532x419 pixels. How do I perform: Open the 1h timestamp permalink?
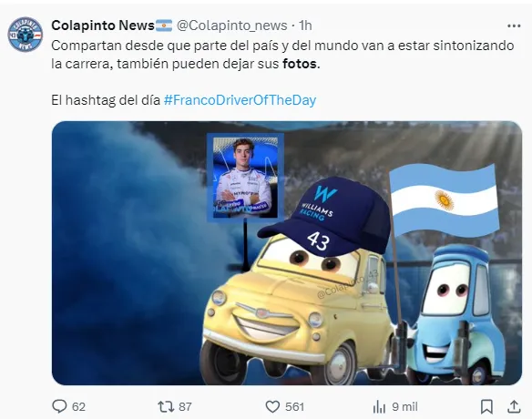pos(305,26)
